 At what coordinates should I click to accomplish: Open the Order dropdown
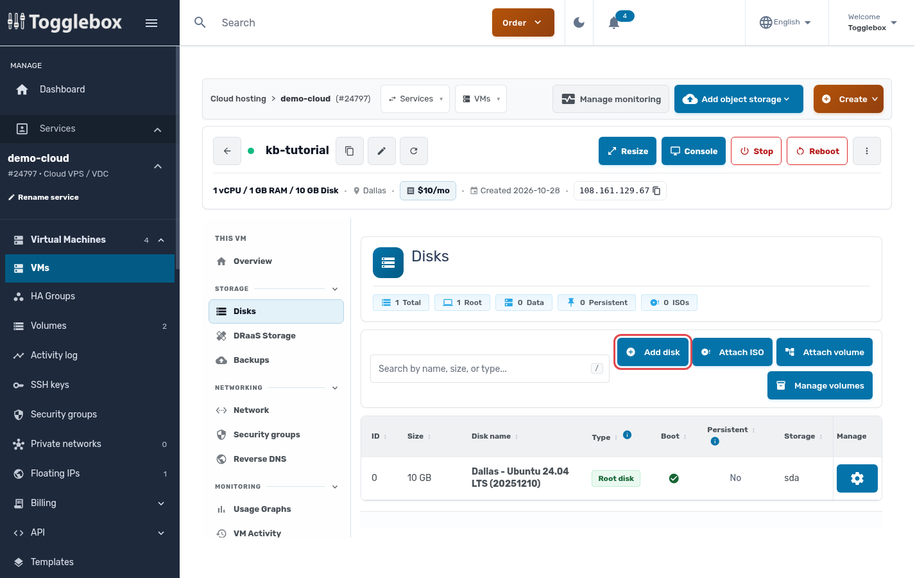pyautogui.click(x=523, y=22)
